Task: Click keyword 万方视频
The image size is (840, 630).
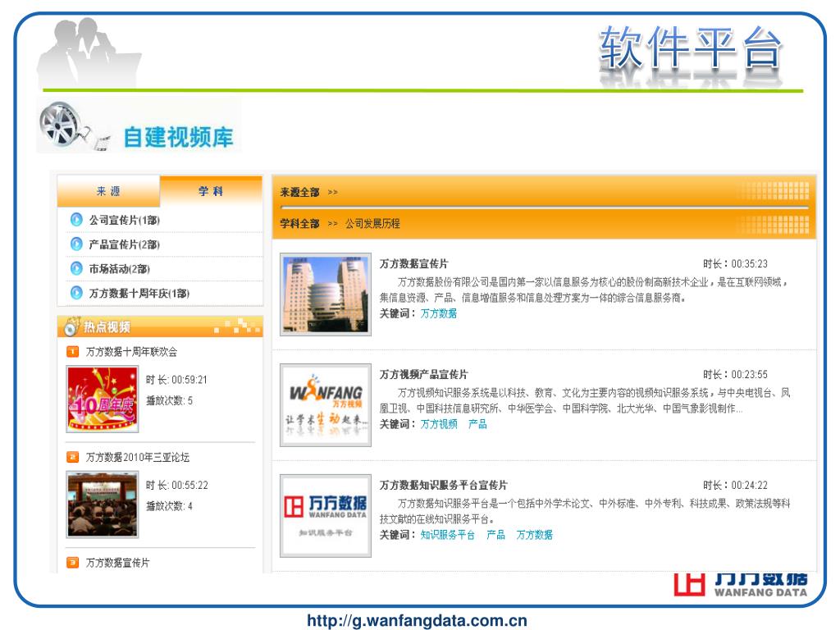Action: [439, 424]
